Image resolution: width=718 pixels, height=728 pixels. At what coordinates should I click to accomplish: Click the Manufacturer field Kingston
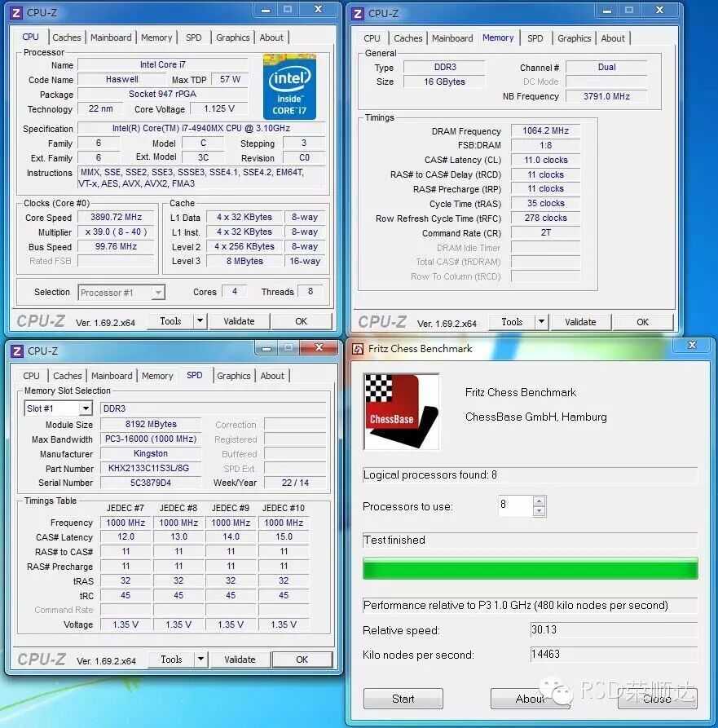click(x=151, y=453)
